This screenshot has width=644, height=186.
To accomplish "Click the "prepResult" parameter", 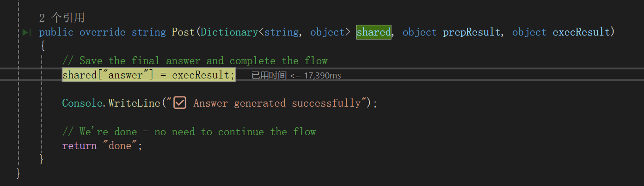I will click(472, 32).
